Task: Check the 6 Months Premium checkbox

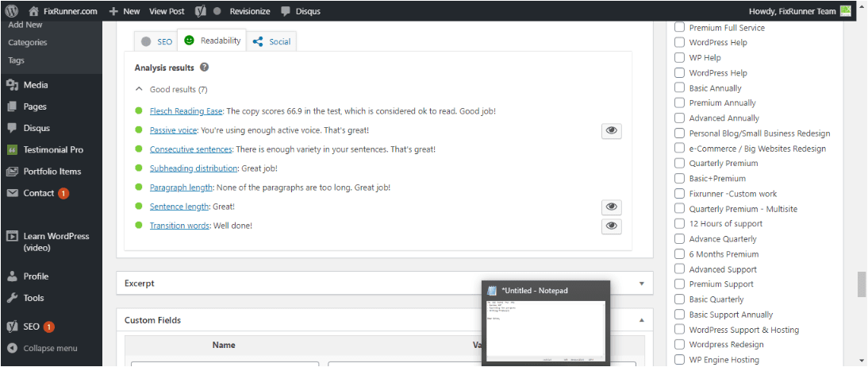Action: [679, 254]
